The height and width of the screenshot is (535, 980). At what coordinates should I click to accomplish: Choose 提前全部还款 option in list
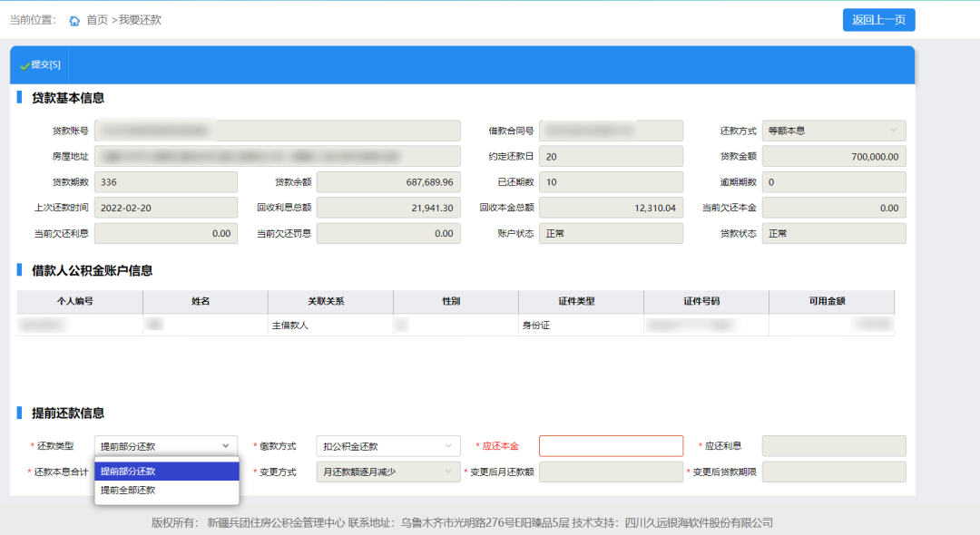166,491
